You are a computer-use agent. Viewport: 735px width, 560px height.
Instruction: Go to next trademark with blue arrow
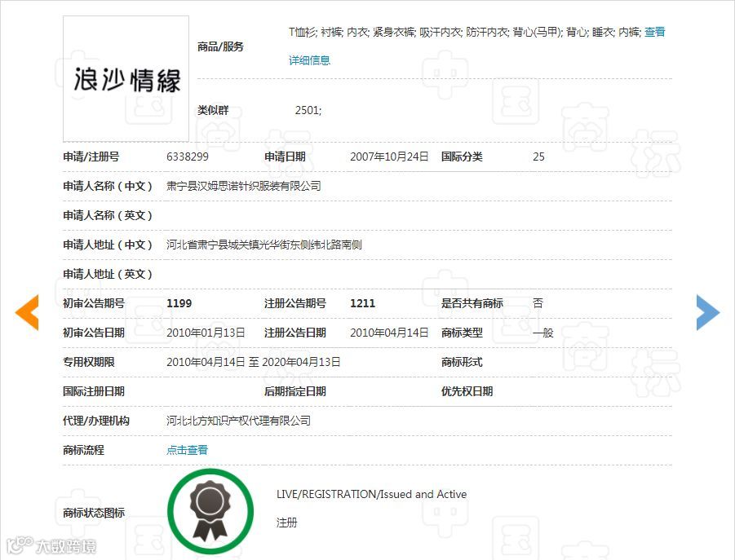[x=708, y=312]
